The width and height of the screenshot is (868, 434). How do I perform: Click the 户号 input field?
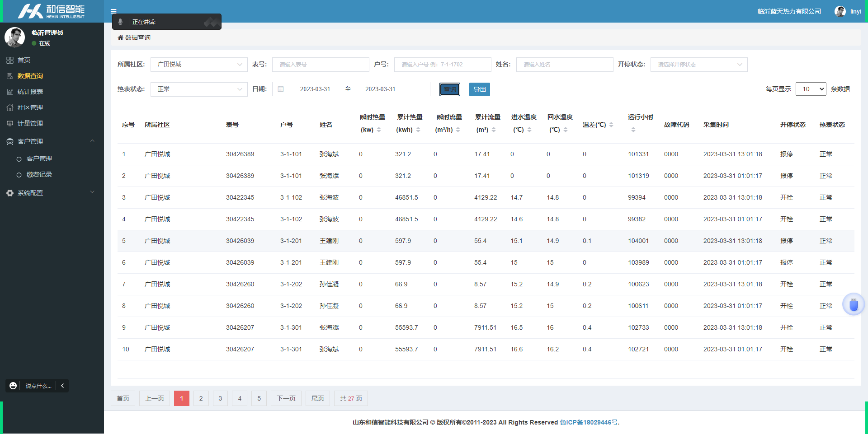[443, 65]
